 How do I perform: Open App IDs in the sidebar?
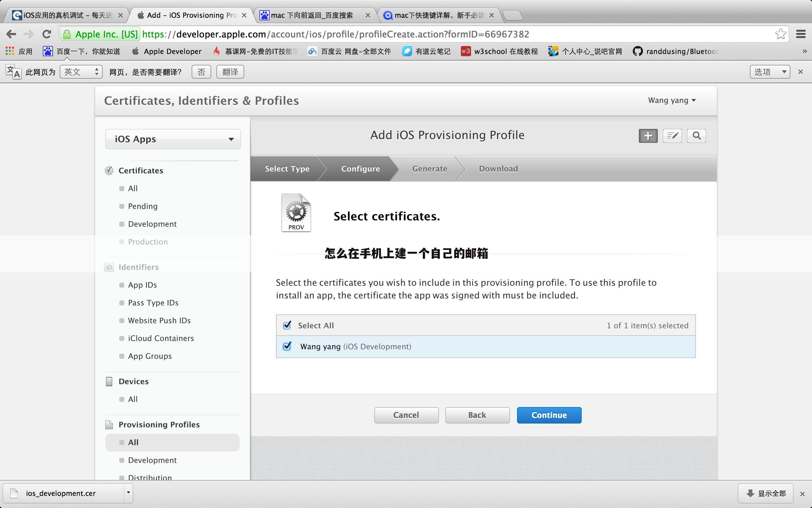click(142, 285)
